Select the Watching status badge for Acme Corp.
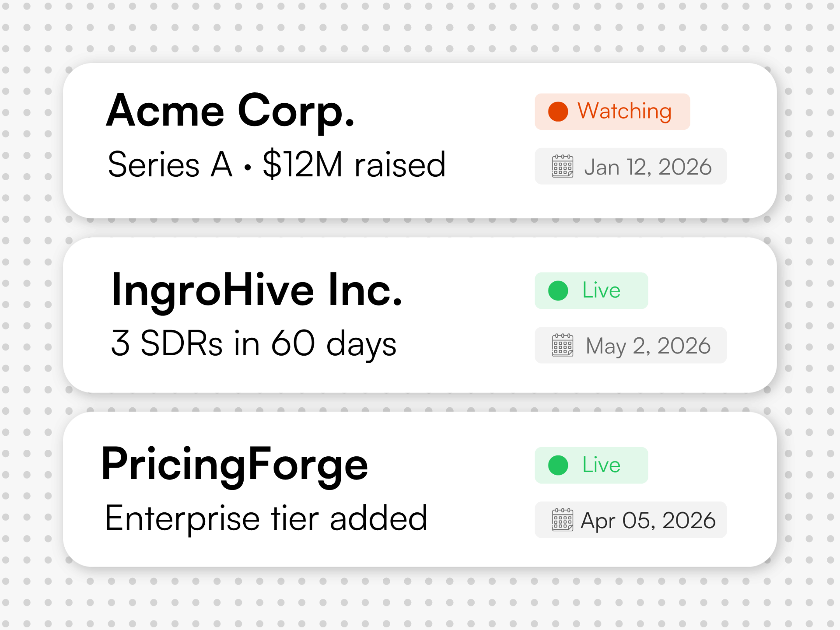Image resolution: width=840 pixels, height=630 pixels. (x=612, y=112)
